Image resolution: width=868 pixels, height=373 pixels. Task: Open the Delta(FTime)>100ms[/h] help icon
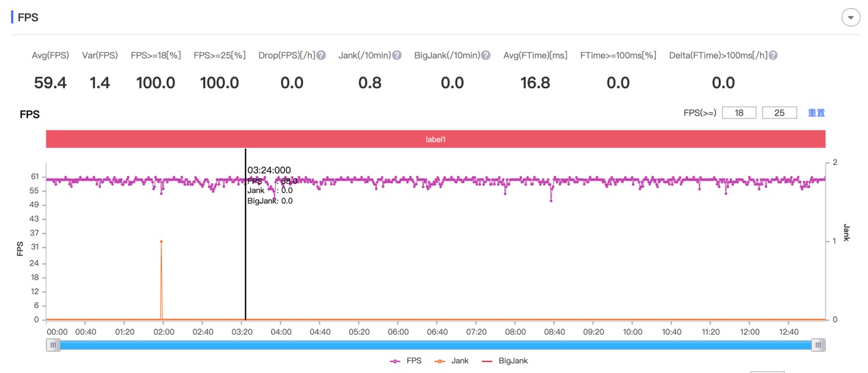click(773, 55)
